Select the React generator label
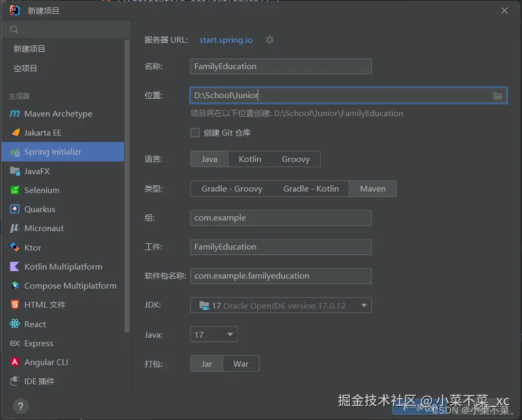This screenshot has width=522, height=420. point(35,324)
